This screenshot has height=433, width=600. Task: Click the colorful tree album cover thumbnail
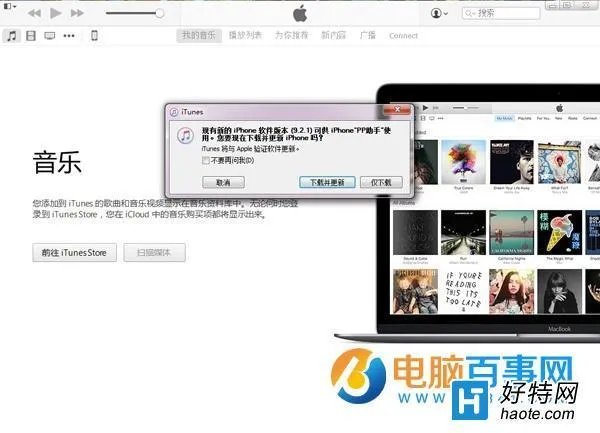pyautogui.click(x=463, y=162)
